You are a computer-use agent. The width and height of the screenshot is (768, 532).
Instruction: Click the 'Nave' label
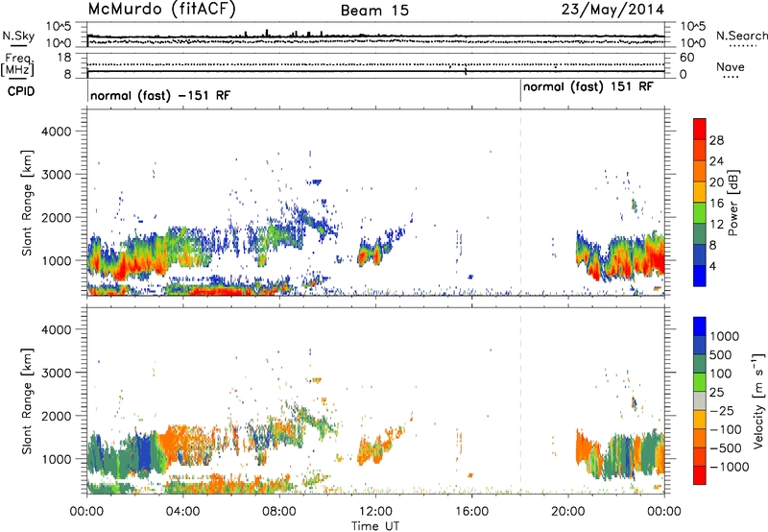pyautogui.click(x=731, y=66)
